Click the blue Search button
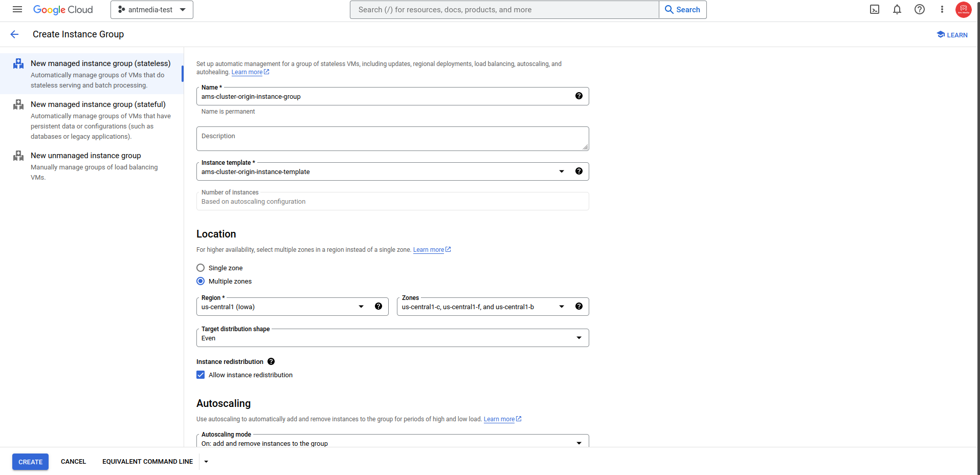This screenshot has width=980, height=475. [682, 10]
